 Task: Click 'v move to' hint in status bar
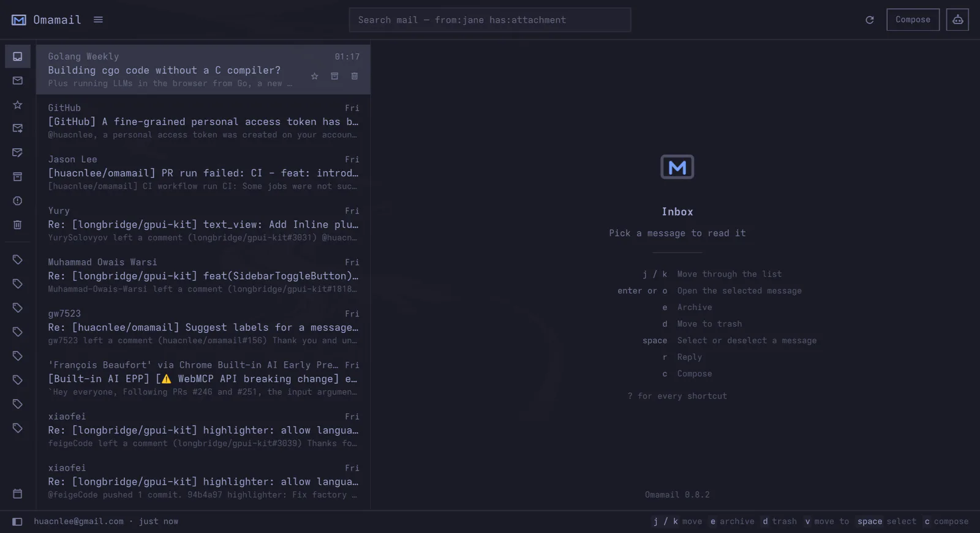pos(826,521)
